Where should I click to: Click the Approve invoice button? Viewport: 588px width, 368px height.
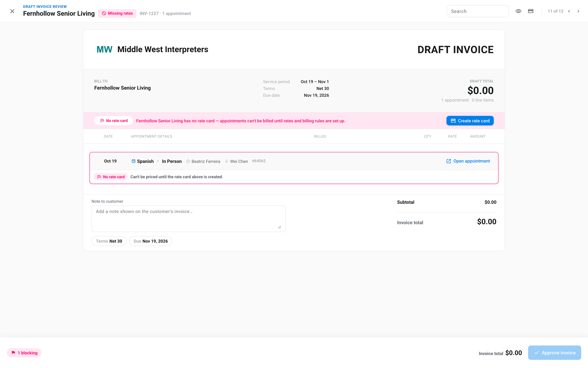click(554, 353)
